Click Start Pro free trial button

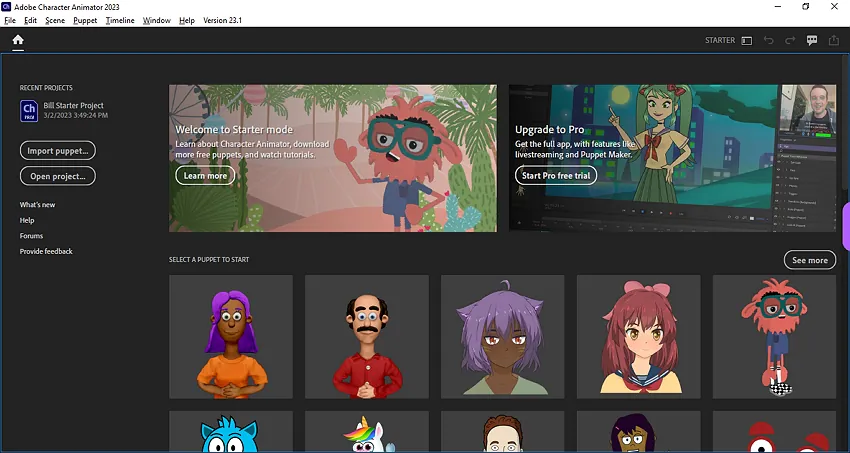(556, 176)
